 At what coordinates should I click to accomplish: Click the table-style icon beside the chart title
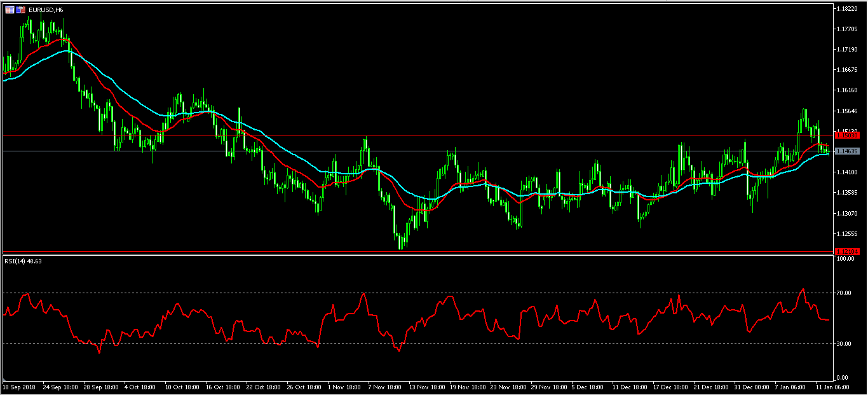click(x=10, y=10)
